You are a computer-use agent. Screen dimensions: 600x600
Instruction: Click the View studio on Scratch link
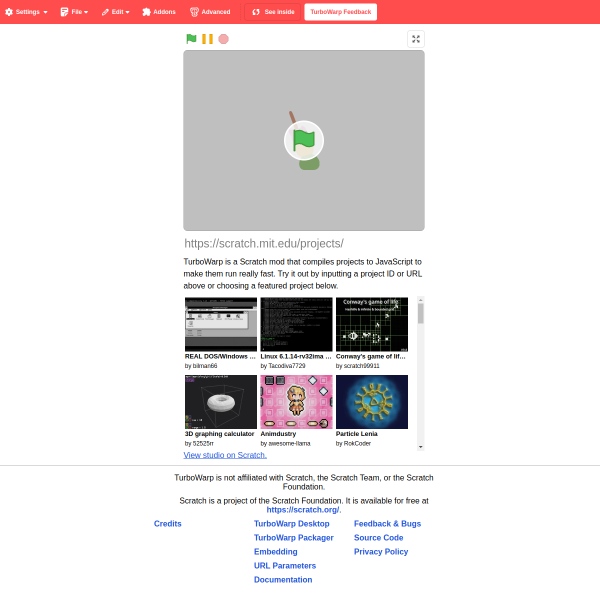click(x=225, y=455)
